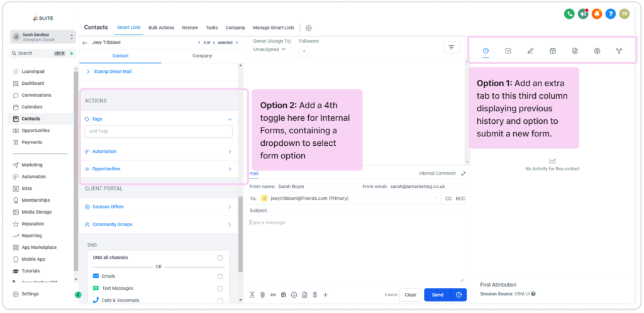Open the Manage Smart Lists tab
This screenshot has width=644, height=313.
click(x=274, y=28)
